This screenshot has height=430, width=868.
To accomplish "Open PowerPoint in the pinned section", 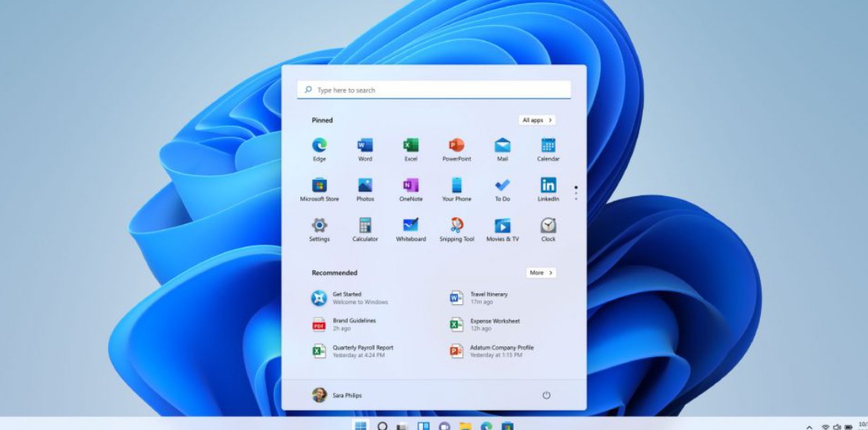I will pos(457,146).
